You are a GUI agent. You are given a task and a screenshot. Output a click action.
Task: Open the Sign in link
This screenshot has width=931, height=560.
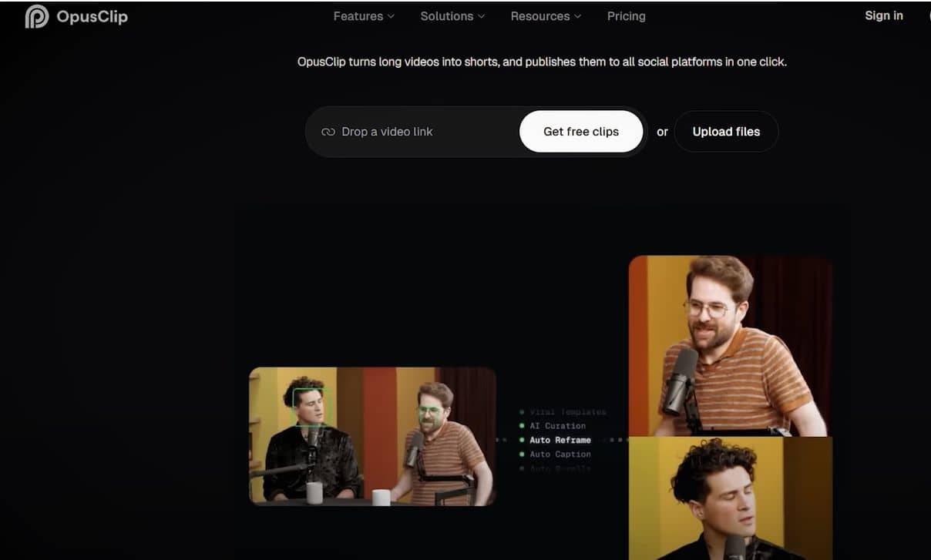(x=883, y=15)
